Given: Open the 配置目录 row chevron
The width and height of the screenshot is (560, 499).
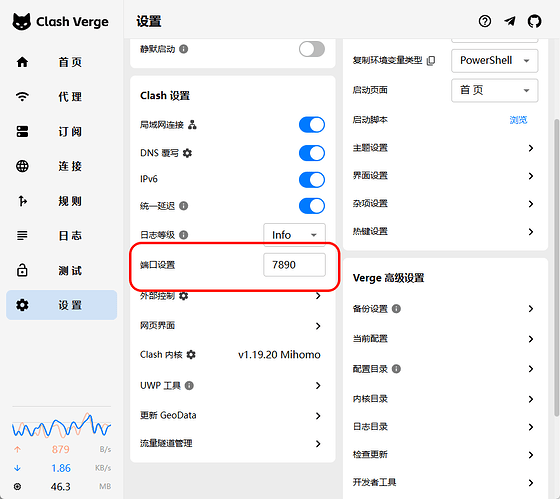Looking at the screenshot, I should [531, 369].
